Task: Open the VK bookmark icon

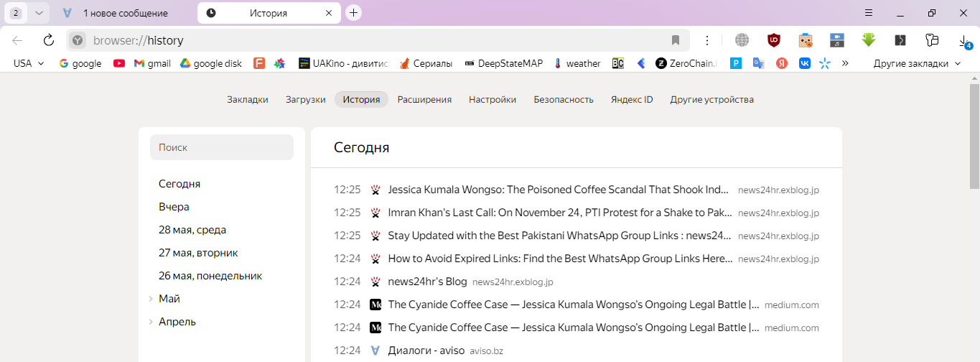Action: 805,63
